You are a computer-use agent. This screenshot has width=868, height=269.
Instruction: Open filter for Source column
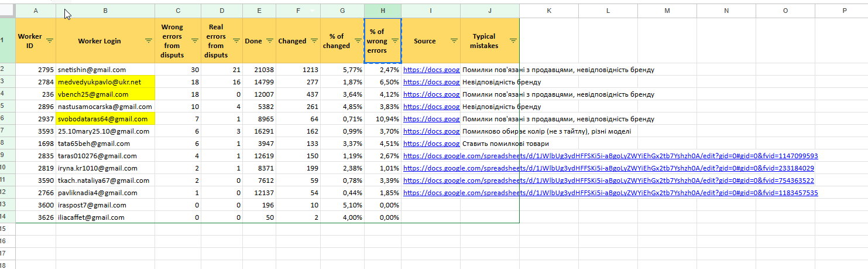point(454,41)
